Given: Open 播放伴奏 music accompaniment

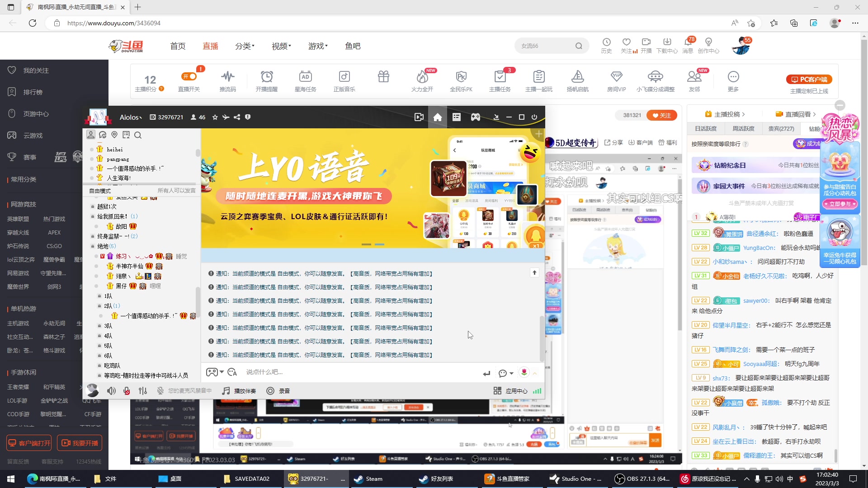Looking at the screenshot, I should (x=239, y=391).
